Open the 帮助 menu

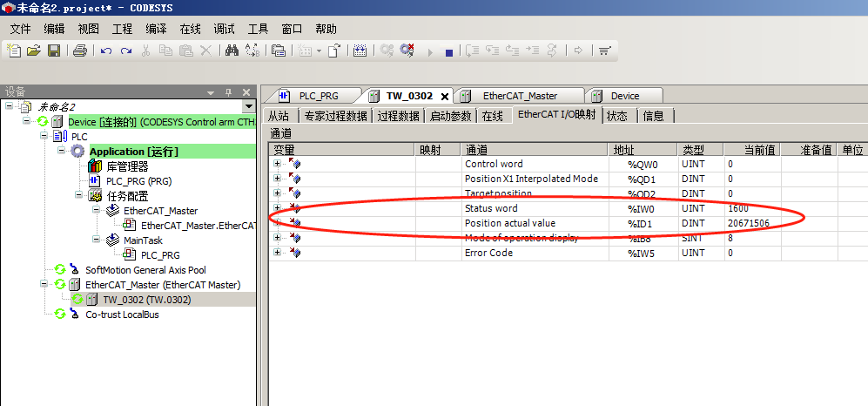click(x=326, y=29)
